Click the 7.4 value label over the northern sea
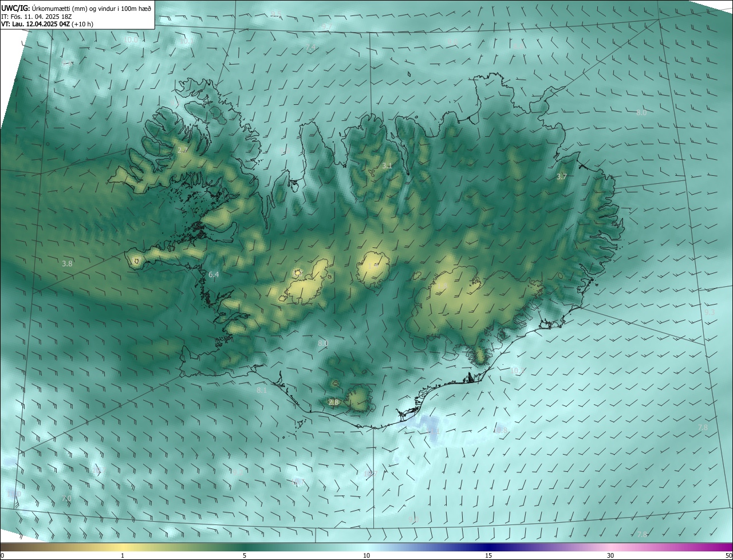This screenshot has height=560, width=733. pos(311,48)
